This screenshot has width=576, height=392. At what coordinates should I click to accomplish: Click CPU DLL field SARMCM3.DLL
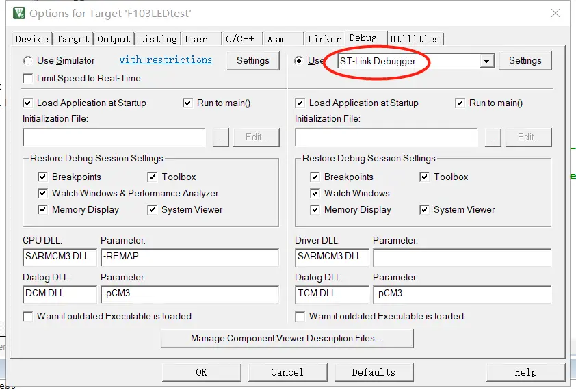[x=60, y=257]
